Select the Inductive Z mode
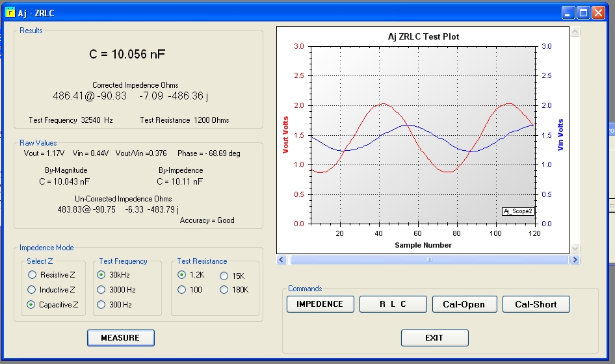Viewport: 615px width, 364px height. point(51,289)
